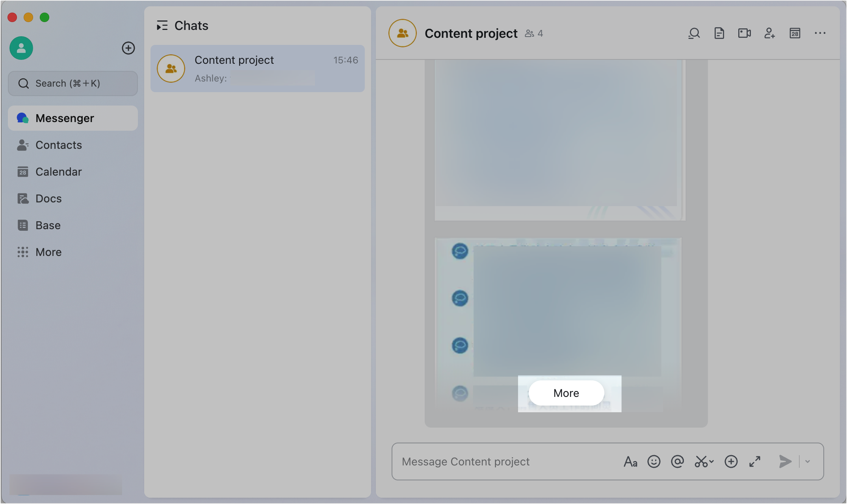Open search in chat icon
Viewport: 847px width, 504px height.
click(694, 33)
